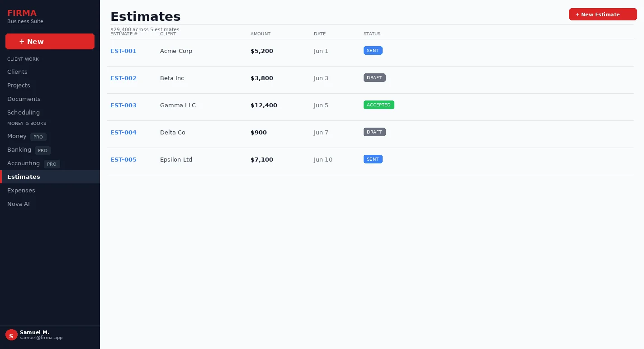
Task: Click the PRO badge beside Banking
Action: click(x=43, y=150)
